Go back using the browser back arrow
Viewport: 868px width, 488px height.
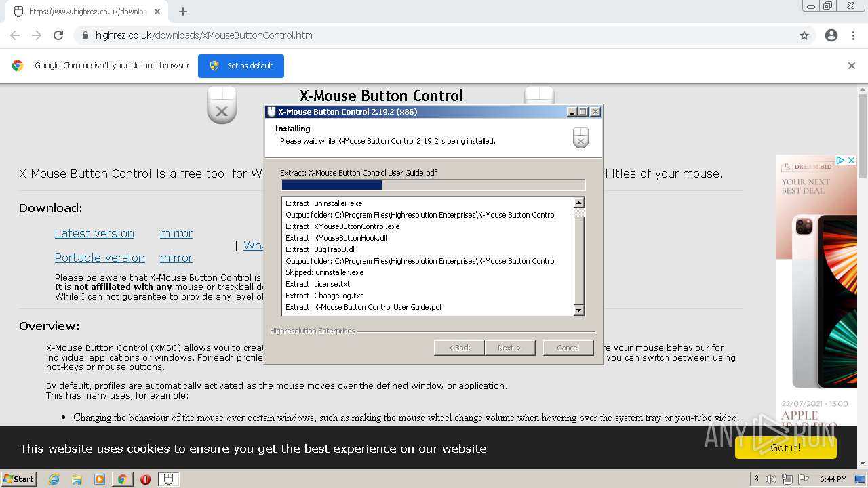15,35
